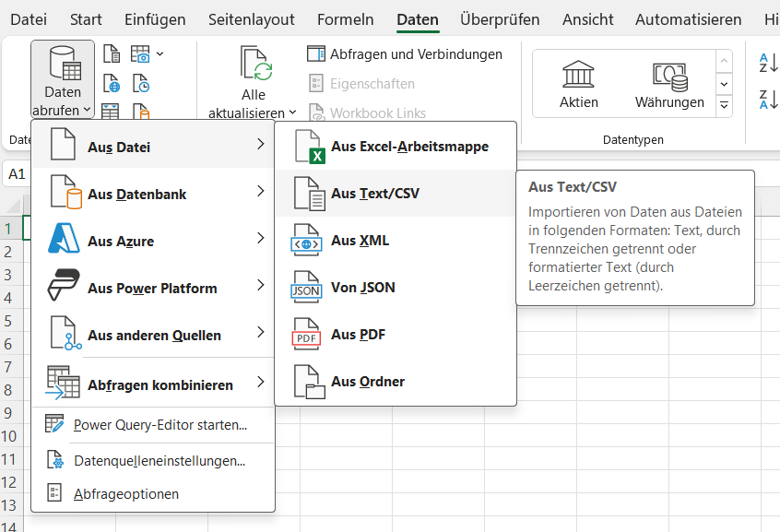Viewport: 780px width, 532px height.
Task: Switch to the Formeln tab
Action: point(345,19)
